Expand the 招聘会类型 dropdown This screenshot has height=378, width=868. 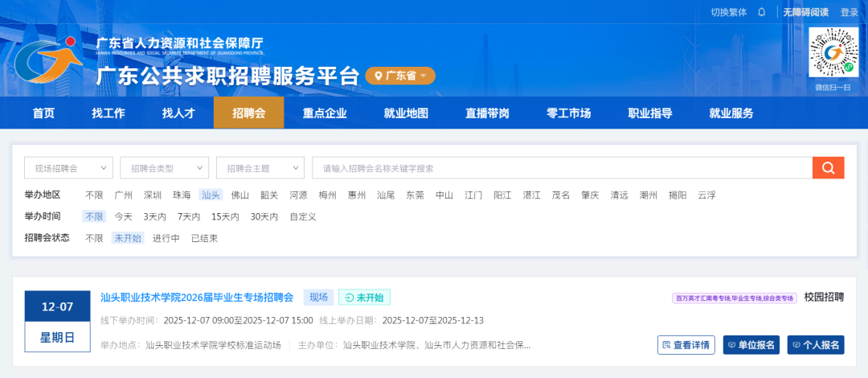click(165, 168)
